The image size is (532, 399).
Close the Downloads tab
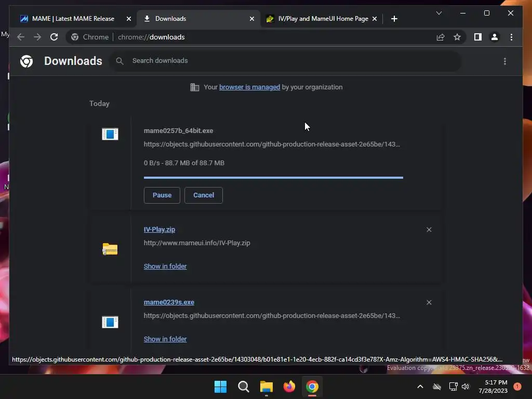click(252, 19)
